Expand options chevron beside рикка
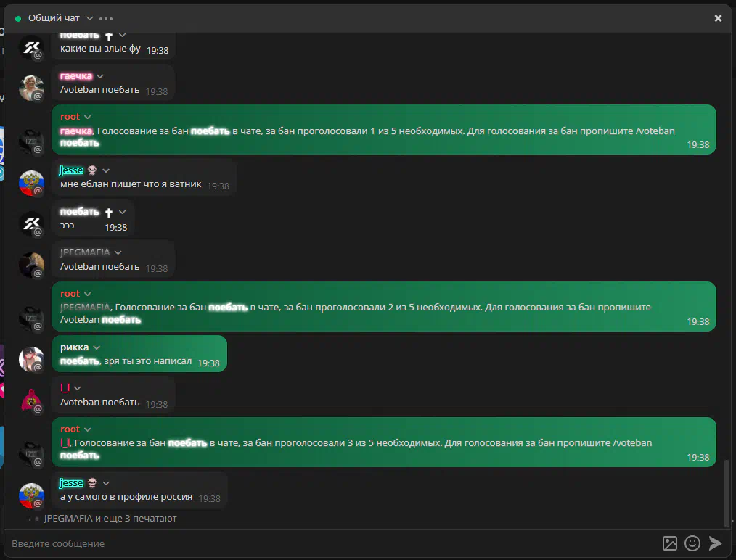This screenshot has height=560, width=736. pos(97,347)
